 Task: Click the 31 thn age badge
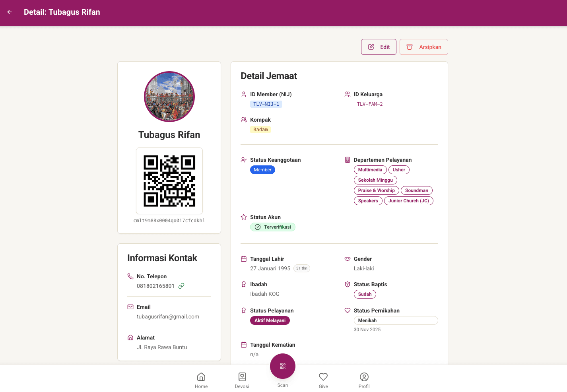pos(302,268)
